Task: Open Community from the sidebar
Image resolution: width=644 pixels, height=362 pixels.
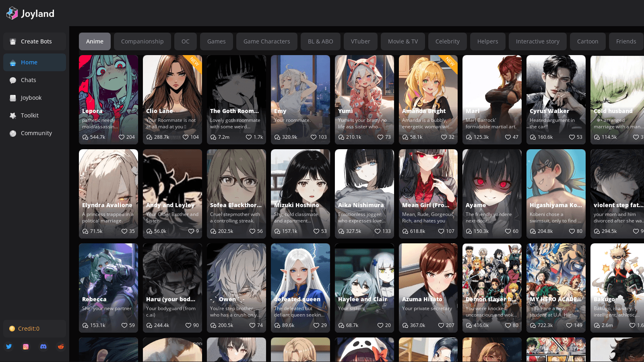Action: (x=35, y=133)
